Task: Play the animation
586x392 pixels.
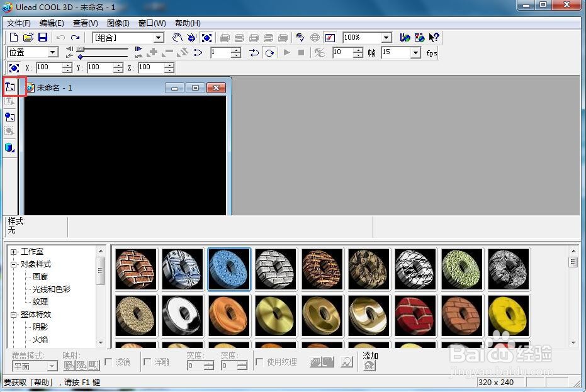Action: click(x=286, y=52)
